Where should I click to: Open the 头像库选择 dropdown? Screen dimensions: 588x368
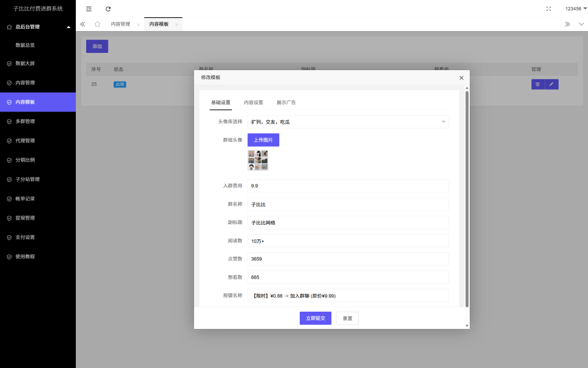point(348,122)
